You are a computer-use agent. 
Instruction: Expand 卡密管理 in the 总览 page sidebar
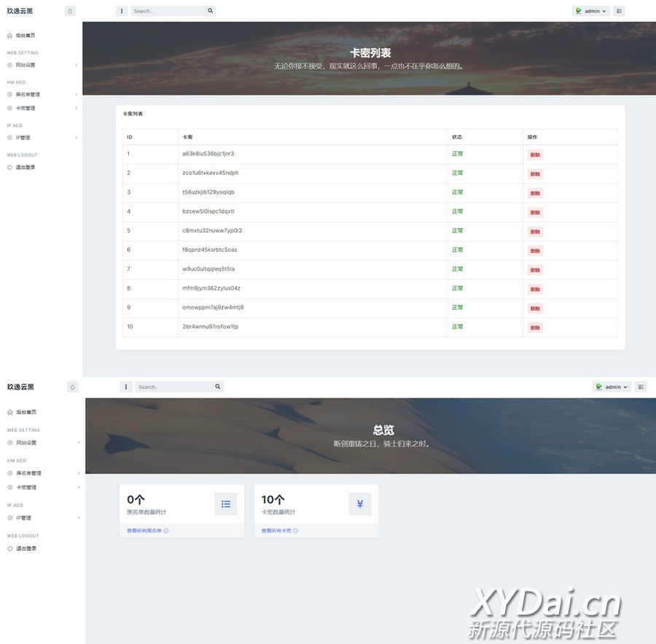tap(26, 487)
